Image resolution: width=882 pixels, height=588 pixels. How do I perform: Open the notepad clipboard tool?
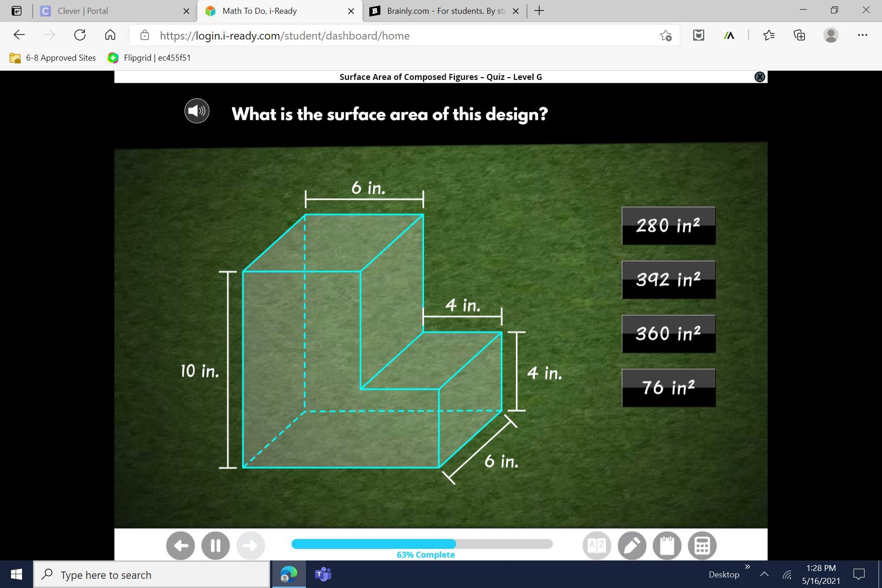click(667, 546)
